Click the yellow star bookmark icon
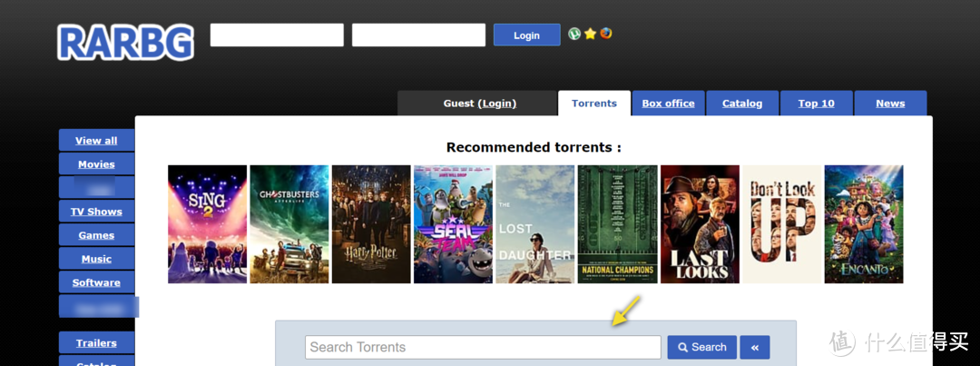Image resolution: width=980 pixels, height=366 pixels. (x=590, y=34)
